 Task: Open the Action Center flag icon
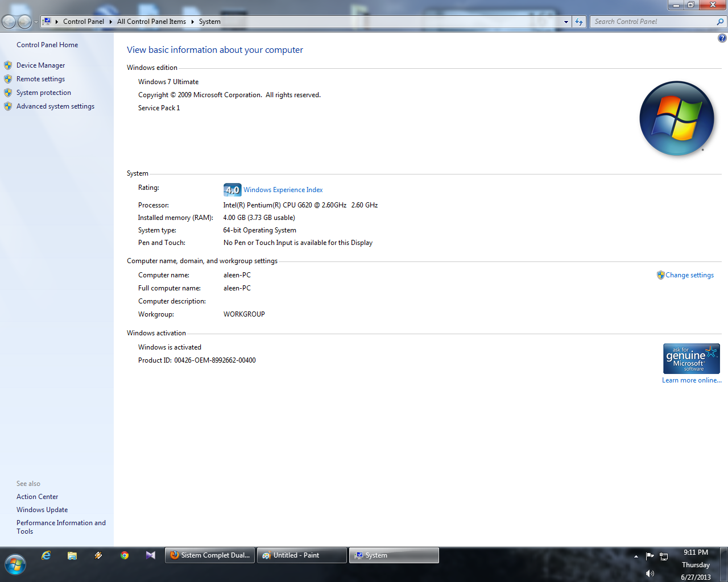click(650, 556)
